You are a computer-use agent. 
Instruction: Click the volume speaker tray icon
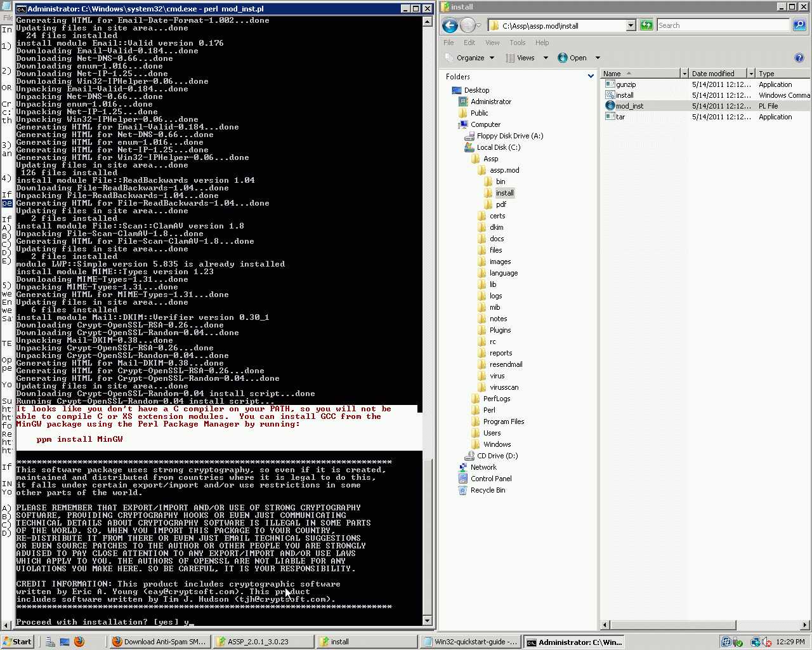coord(767,642)
